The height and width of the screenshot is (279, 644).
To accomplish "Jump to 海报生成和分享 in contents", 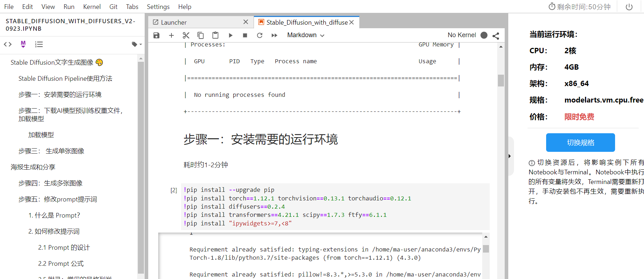I will click(x=33, y=167).
